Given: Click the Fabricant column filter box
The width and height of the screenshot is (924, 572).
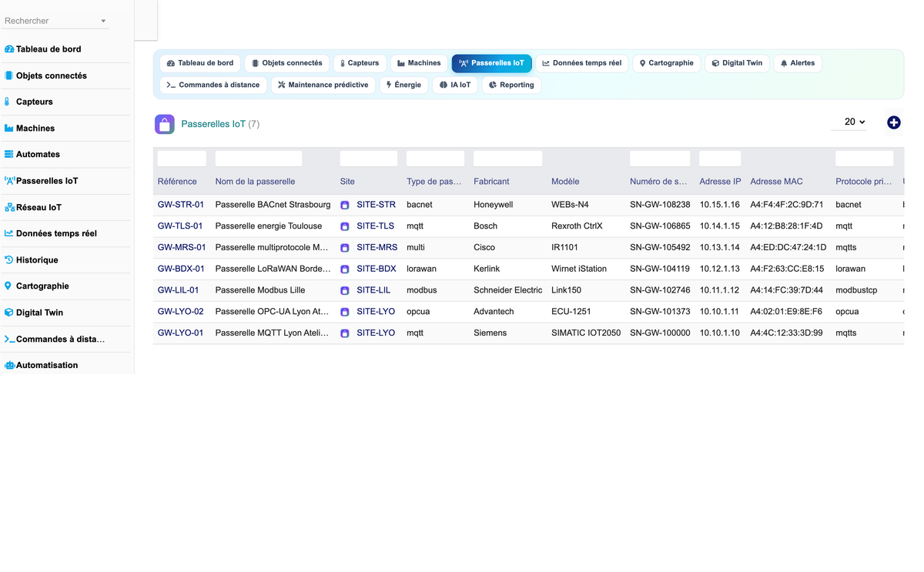Looking at the screenshot, I should click(x=508, y=159).
